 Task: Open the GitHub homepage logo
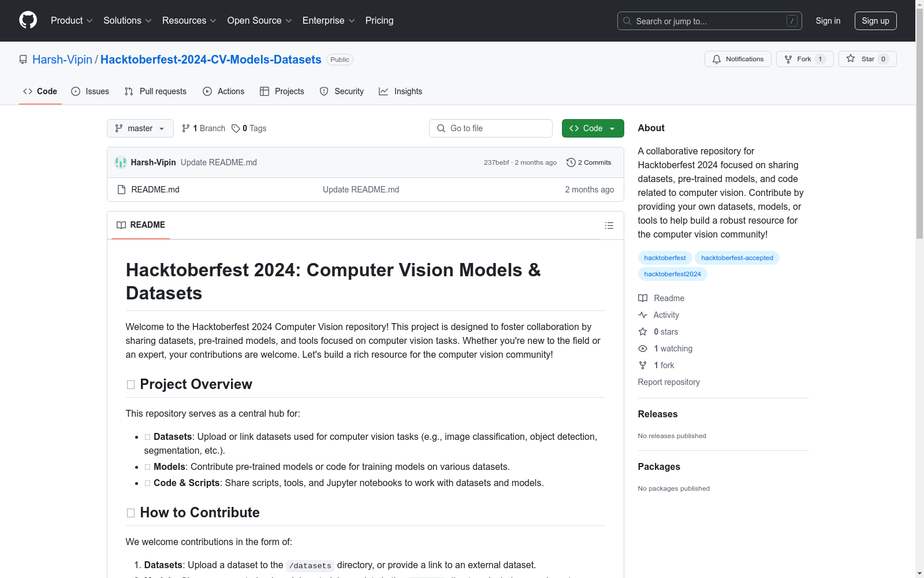tap(28, 20)
